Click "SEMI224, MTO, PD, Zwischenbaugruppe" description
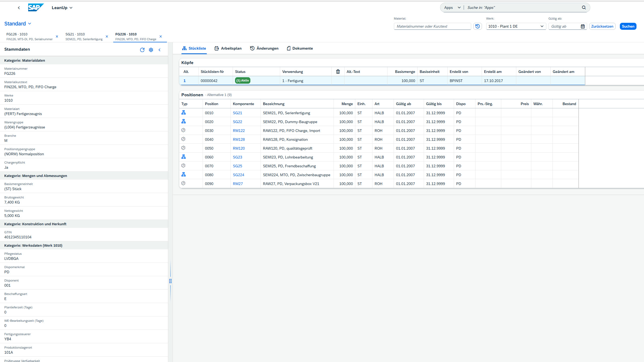Screen dimensions: 644x362 coord(297,175)
